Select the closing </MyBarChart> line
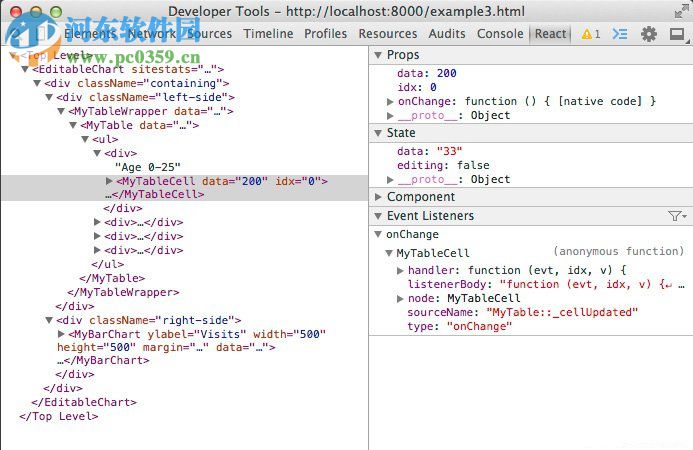 pos(103,360)
